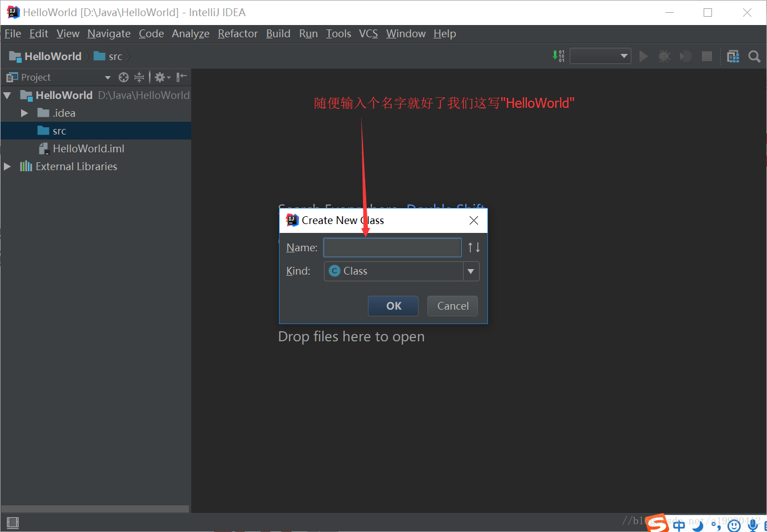767x532 pixels.
Task: Select the .idea folder row
Action: point(96,113)
